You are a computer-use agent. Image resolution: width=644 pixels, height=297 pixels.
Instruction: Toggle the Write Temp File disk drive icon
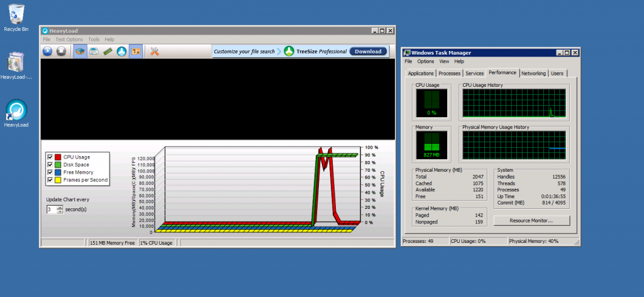point(94,52)
